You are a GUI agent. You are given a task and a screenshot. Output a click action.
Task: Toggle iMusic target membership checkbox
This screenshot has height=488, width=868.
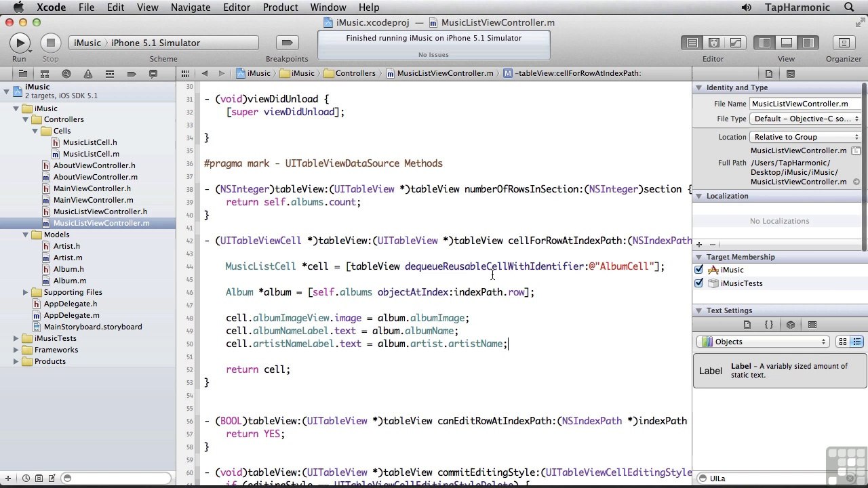click(x=699, y=270)
